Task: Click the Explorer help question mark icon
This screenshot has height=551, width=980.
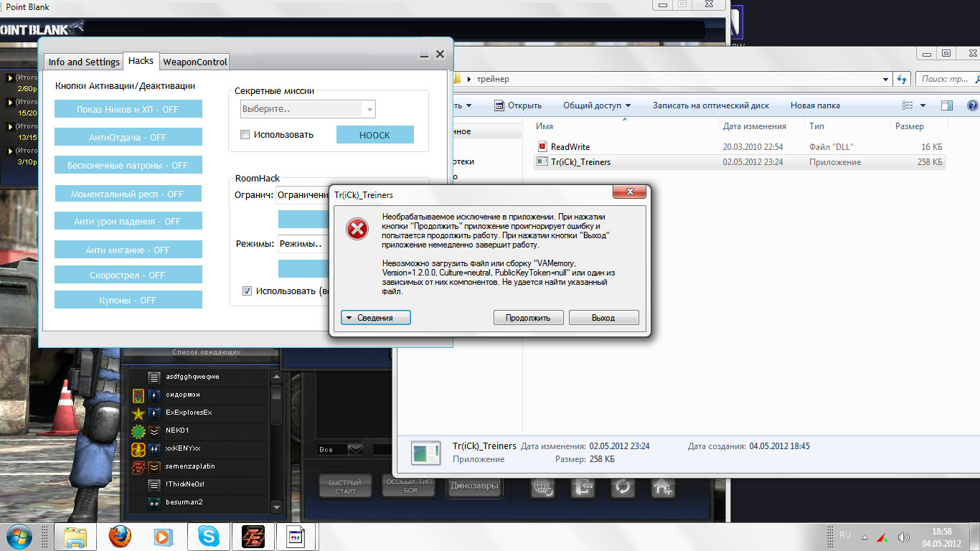Action: pos(973,105)
